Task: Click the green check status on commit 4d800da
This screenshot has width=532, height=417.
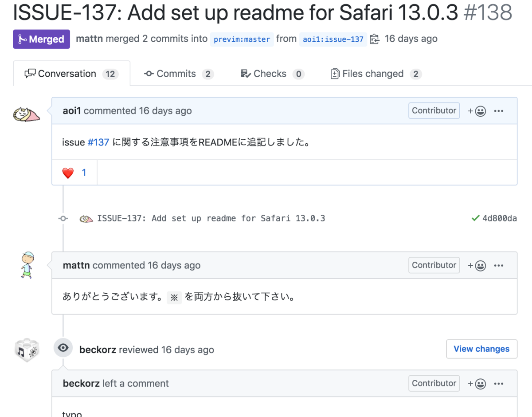Action: tap(475, 218)
